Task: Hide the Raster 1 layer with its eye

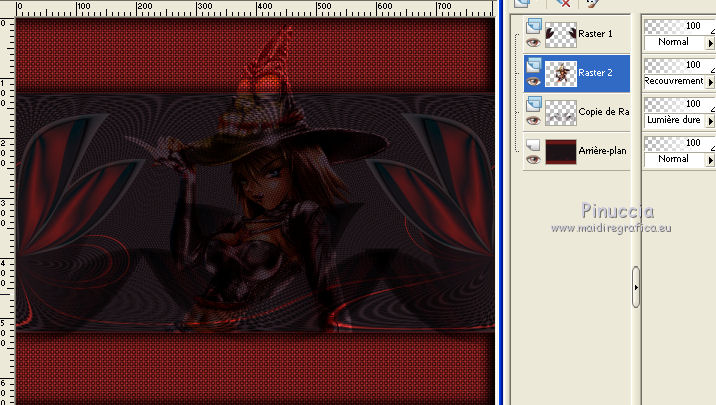Action: click(533, 42)
